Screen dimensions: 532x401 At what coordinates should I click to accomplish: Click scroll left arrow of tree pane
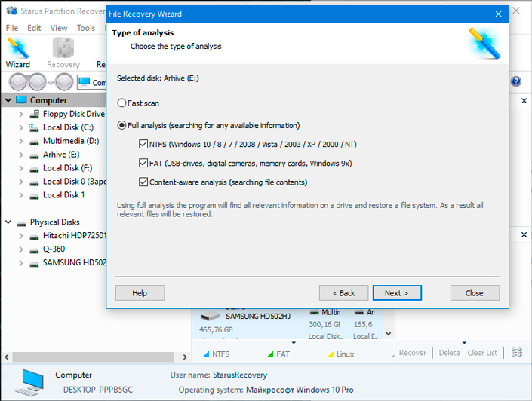pyautogui.click(x=7, y=357)
